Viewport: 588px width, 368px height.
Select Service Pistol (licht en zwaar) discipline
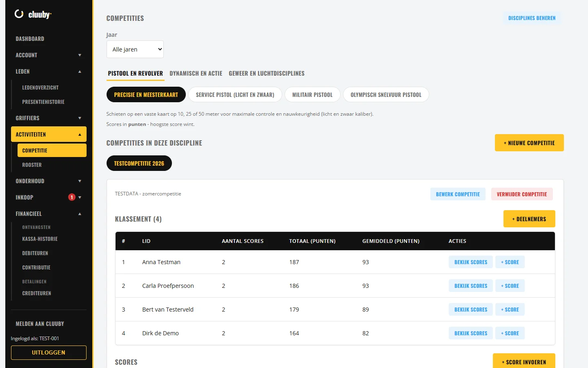(x=235, y=94)
